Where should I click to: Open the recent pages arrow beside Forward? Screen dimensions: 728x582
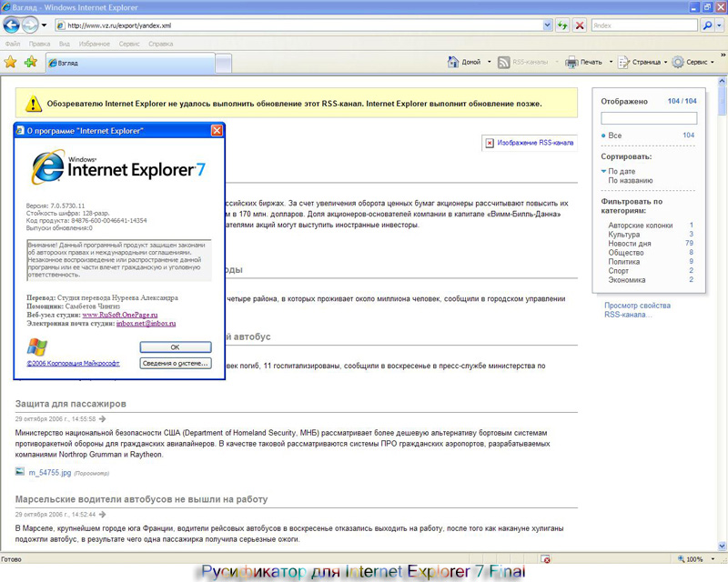(x=44, y=25)
